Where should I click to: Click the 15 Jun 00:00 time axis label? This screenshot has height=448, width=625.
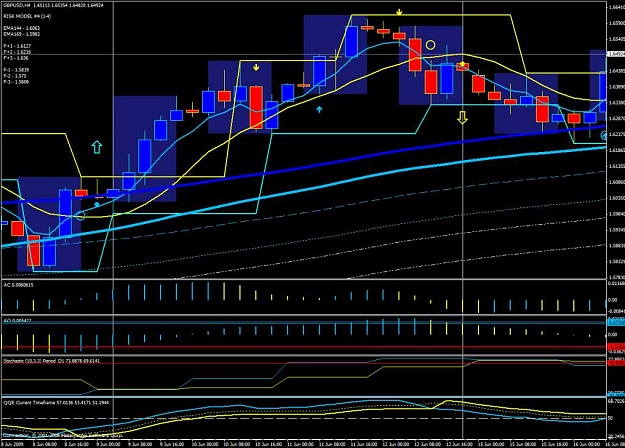click(491, 444)
